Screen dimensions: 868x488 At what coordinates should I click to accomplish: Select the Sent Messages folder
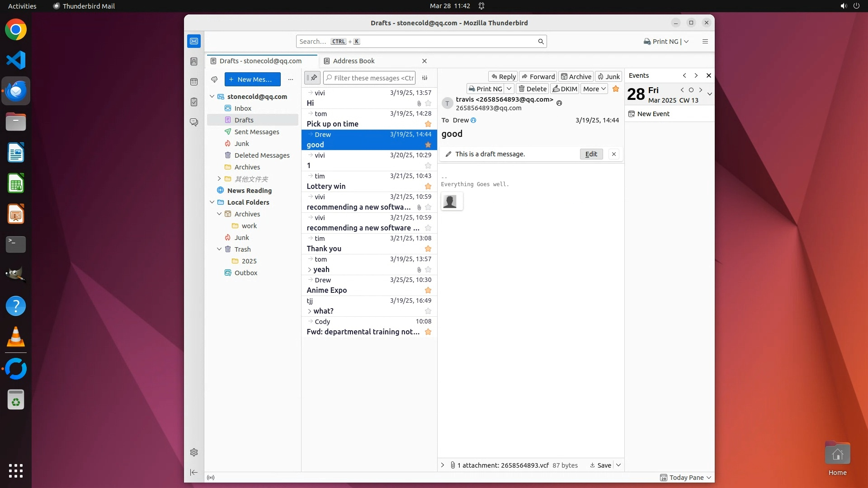click(x=256, y=132)
